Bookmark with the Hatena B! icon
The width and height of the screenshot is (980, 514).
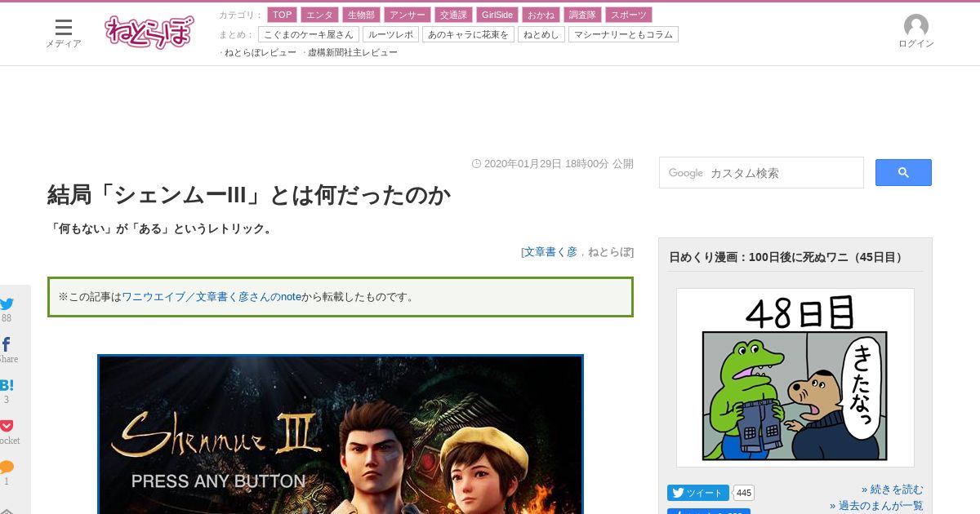click(x=7, y=385)
